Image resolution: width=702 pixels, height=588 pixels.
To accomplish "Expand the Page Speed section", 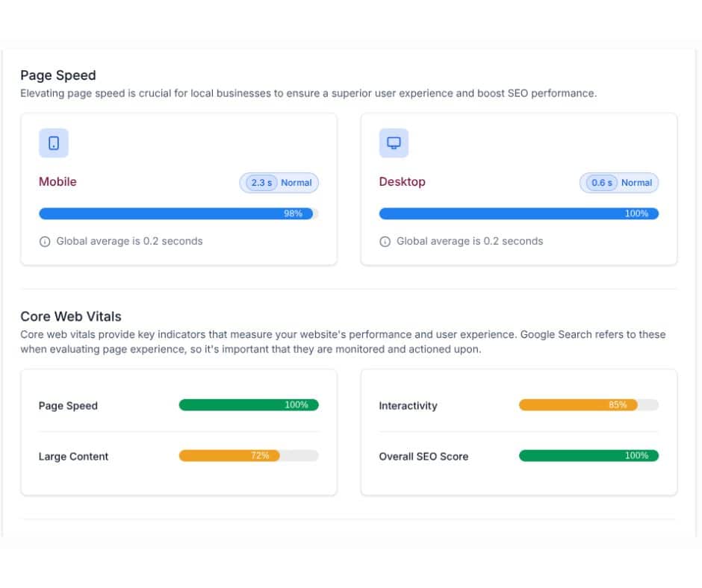I will tap(58, 75).
